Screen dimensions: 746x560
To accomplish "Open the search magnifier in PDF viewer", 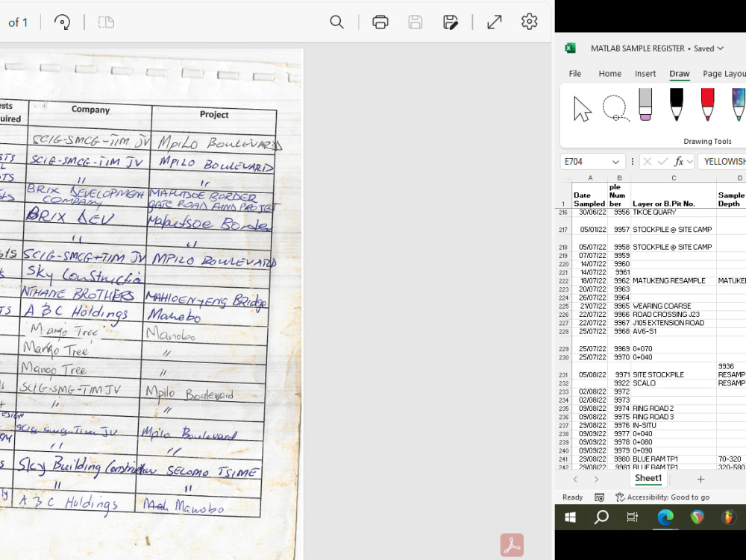I will (x=337, y=22).
